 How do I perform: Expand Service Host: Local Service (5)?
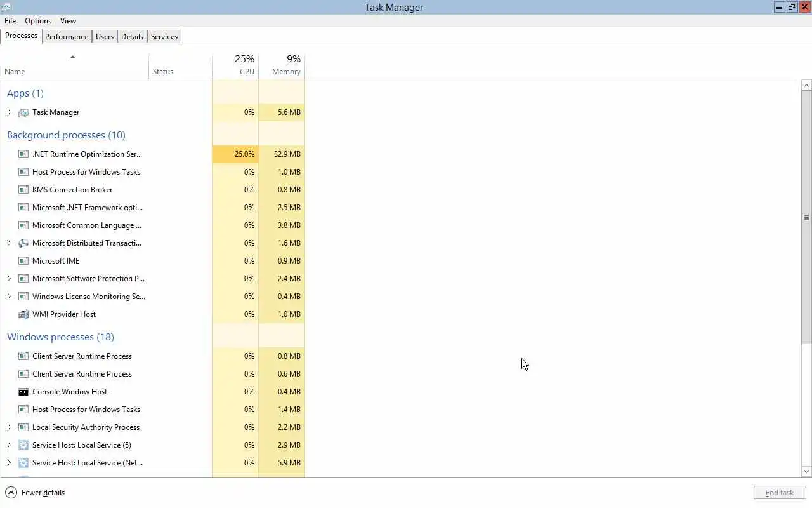click(x=9, y=445)
